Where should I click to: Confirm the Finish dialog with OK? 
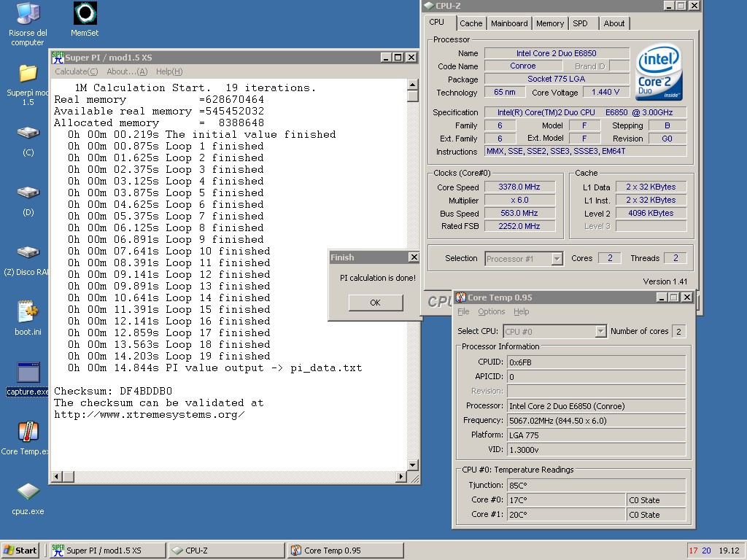[376, 303]
